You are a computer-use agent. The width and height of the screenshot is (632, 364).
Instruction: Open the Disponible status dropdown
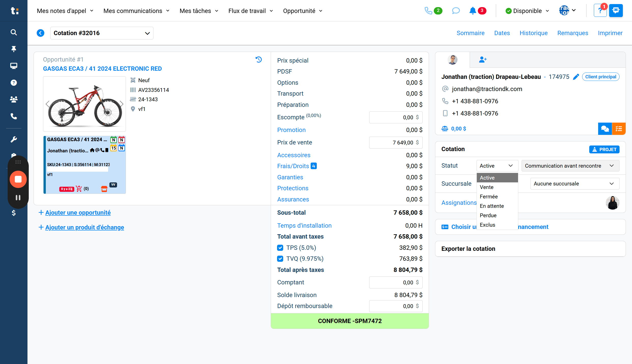[x=527, y=11]
